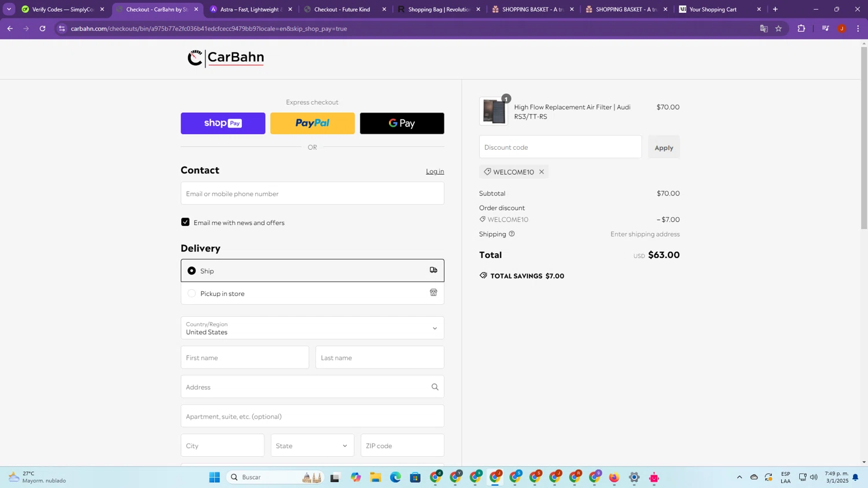Click the taskbar Buscar search box
The height and width of the screenshot is (488, 868).
(x=275, y=477)
